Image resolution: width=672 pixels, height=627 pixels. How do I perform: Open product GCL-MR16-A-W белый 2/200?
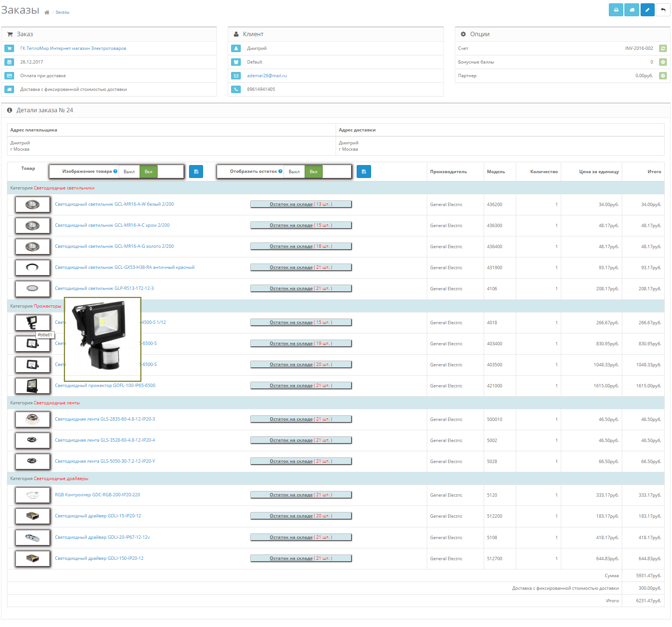[114, 204]
